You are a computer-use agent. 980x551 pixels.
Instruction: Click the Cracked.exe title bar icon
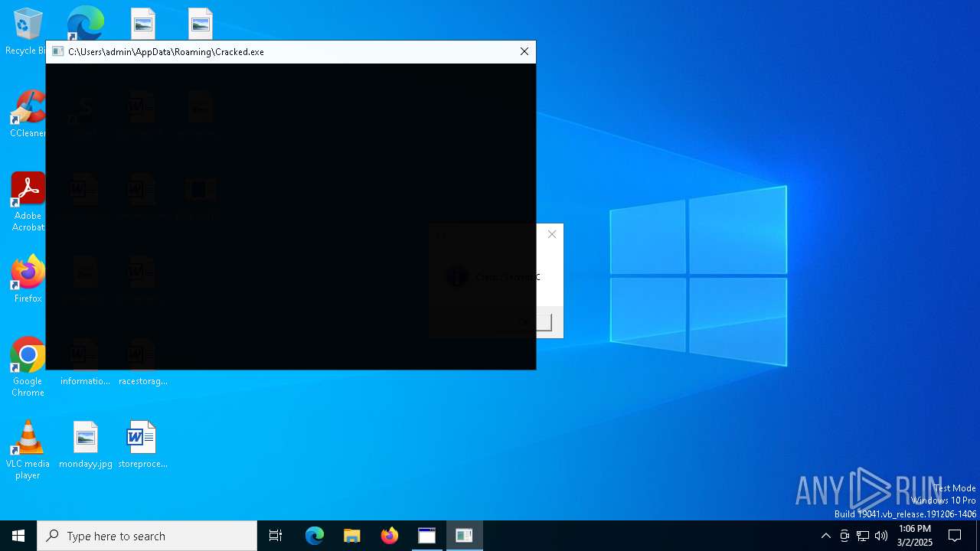[x=57, y=51]
